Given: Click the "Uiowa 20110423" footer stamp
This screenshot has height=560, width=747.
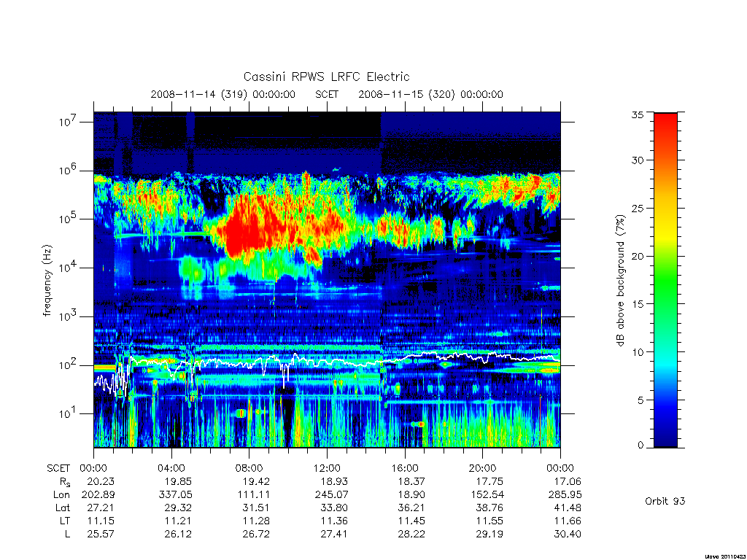Looking at the screenshot, I should [726, 556].
